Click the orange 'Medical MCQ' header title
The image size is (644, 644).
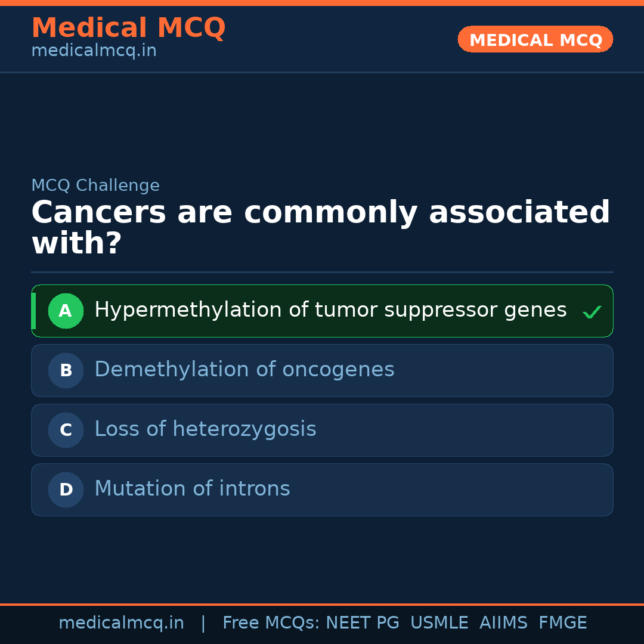coord(128,28)
